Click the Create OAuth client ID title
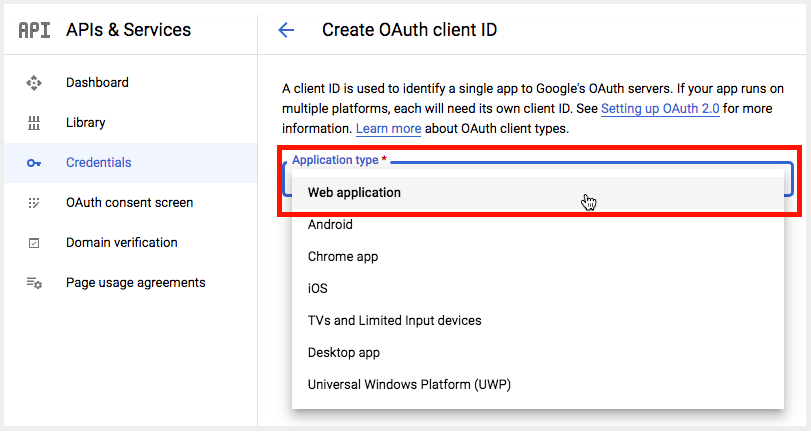 410,30
